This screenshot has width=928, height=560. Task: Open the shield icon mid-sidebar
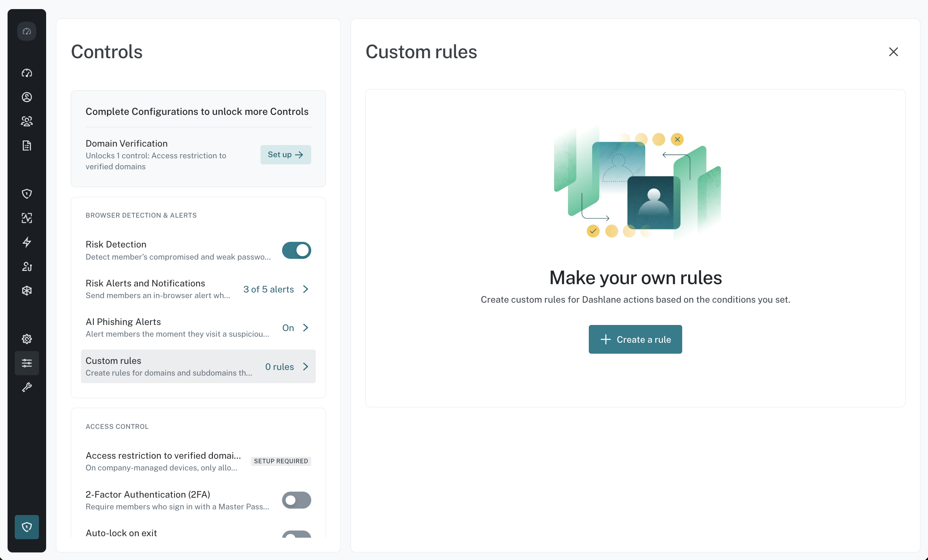point(27,194)
